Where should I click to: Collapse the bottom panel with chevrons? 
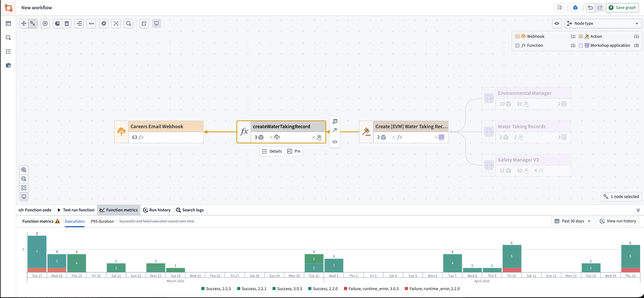[638, 210]
